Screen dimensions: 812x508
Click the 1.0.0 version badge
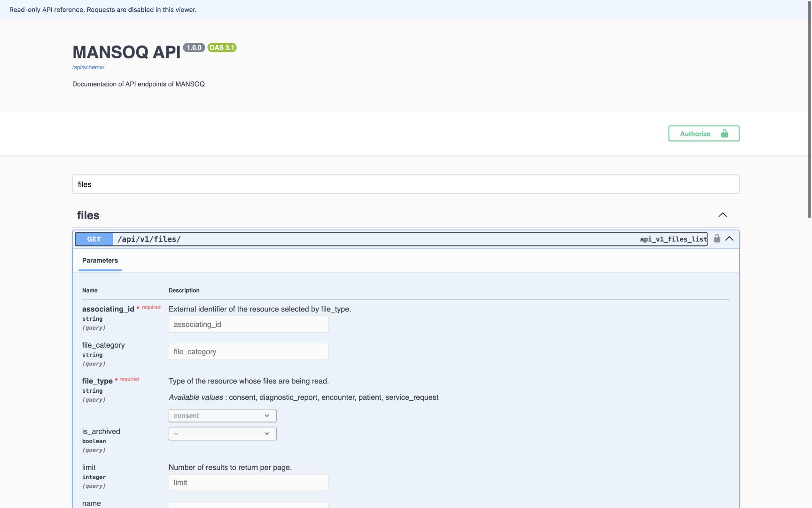[194, 48]
